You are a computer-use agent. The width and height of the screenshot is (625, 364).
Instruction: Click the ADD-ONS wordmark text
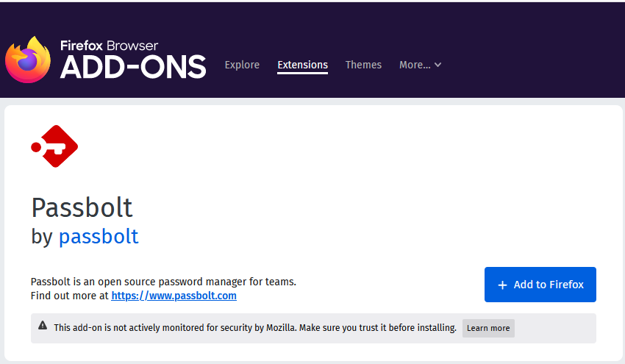[x=133, y=68]
